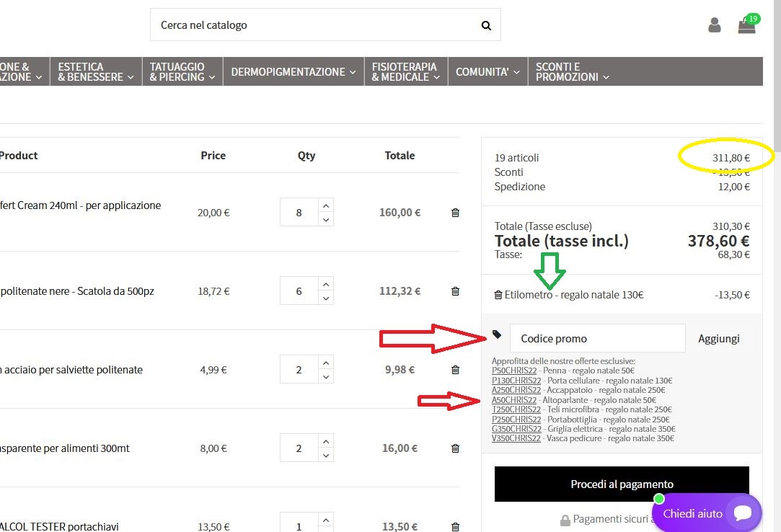Open the Cream 240ml per applicazione product
The width and height of the screenshot is (781, 532).
click(80, 205)
